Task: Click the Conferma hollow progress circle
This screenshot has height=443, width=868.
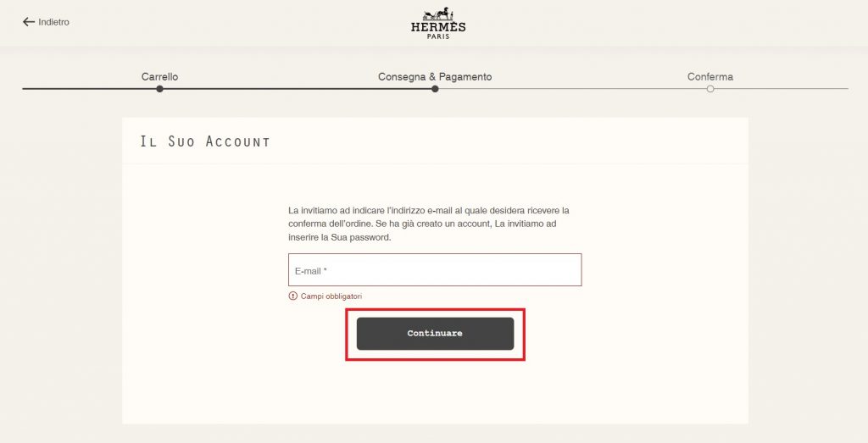Action: (710, 89)
